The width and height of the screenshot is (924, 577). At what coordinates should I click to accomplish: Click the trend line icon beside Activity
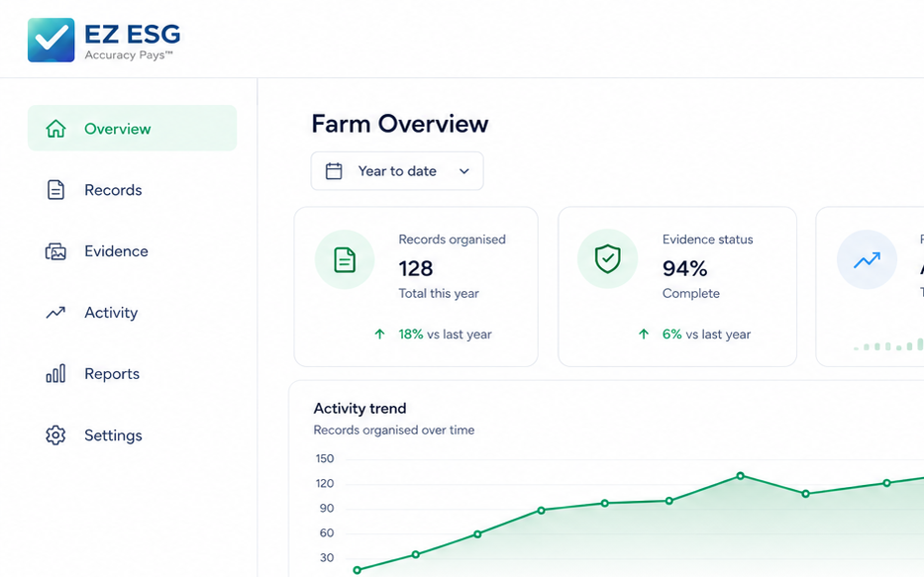tap(56, 312)
